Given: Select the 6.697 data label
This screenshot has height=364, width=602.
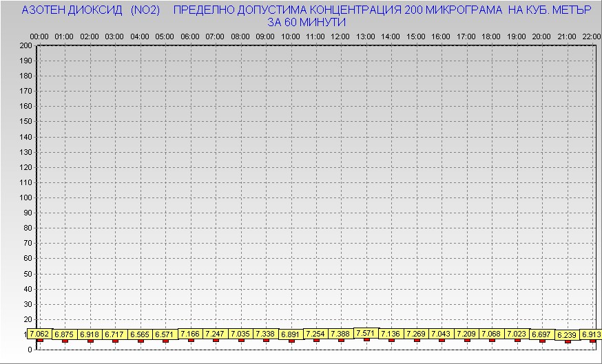Looking at the screenshot, I should coord(541,334).
